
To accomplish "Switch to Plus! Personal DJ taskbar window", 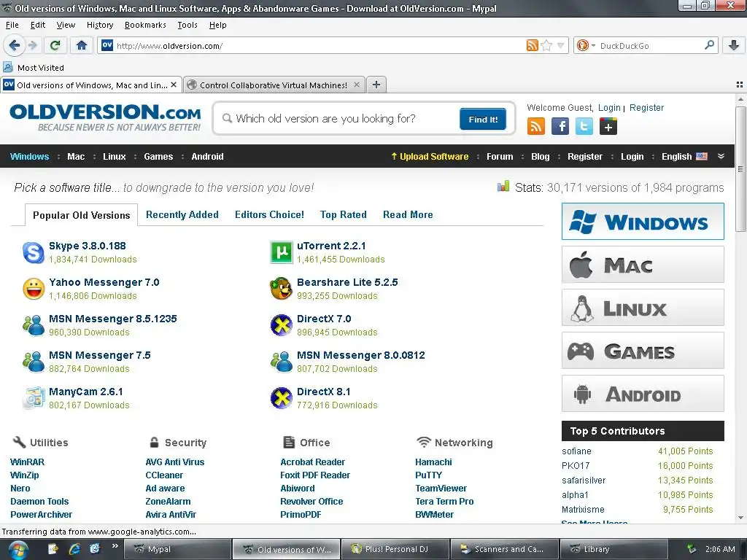I will coord(395,549).
